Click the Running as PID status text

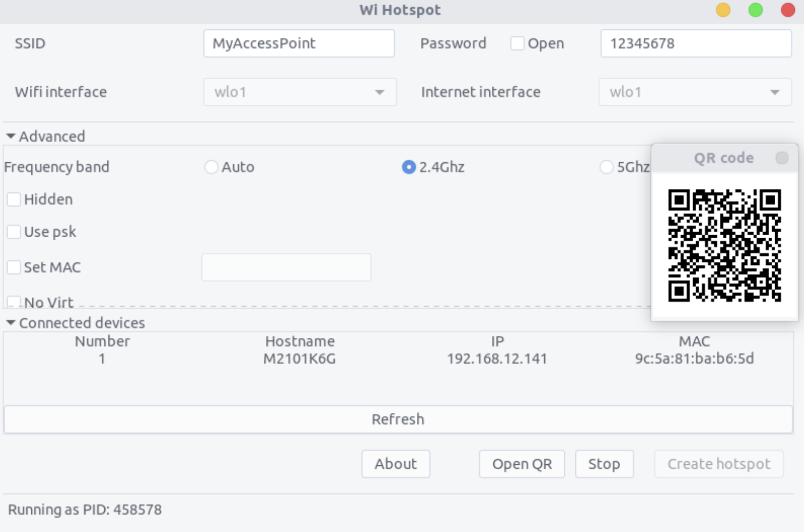[x=85, y=509]
